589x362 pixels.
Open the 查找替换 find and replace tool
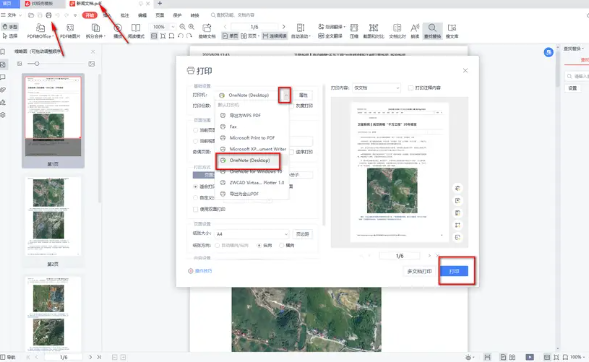point(432,31)
